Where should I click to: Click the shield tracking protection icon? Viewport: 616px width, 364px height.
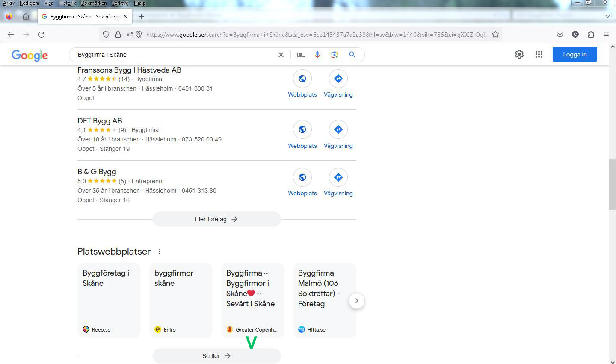click(106, 35)
